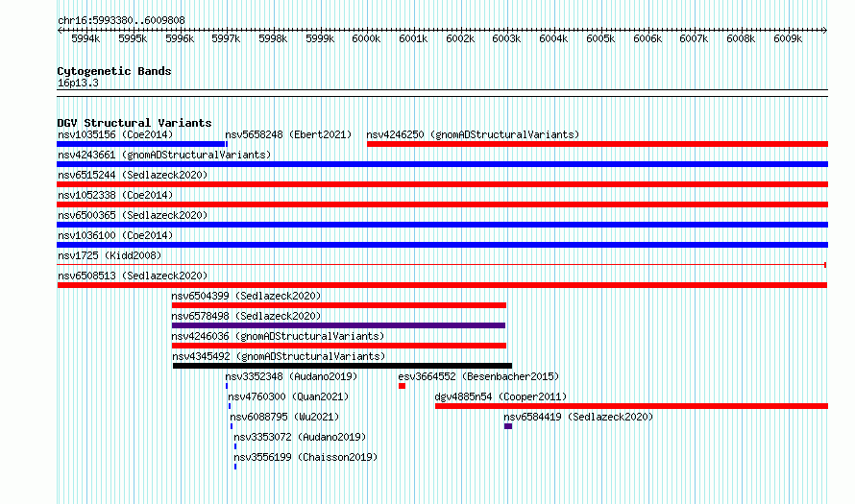The height and width of the screenshot is (504, 855).
Task: Click the red nsv4246036 variant bar
Action: pos(338,346)
